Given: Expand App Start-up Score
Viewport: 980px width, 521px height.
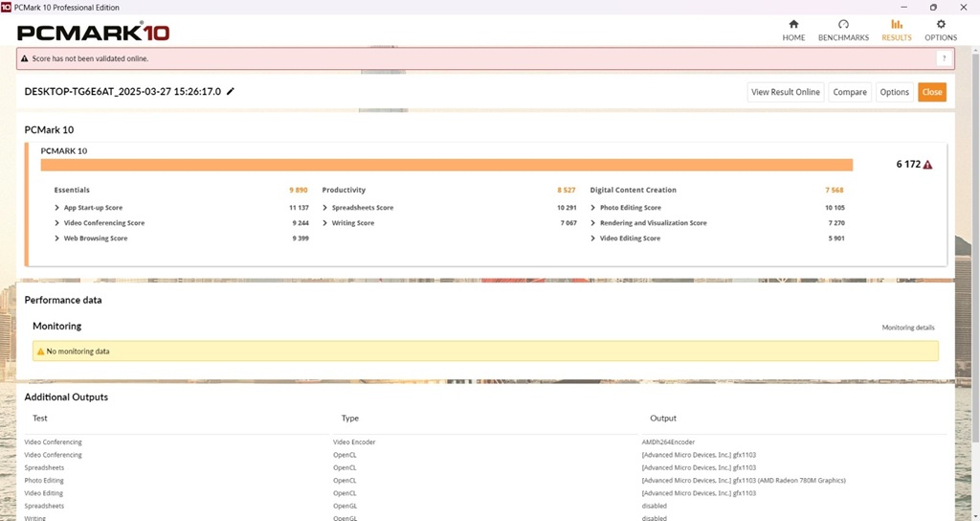Looking at the screenshot, I should coord(56,208).
